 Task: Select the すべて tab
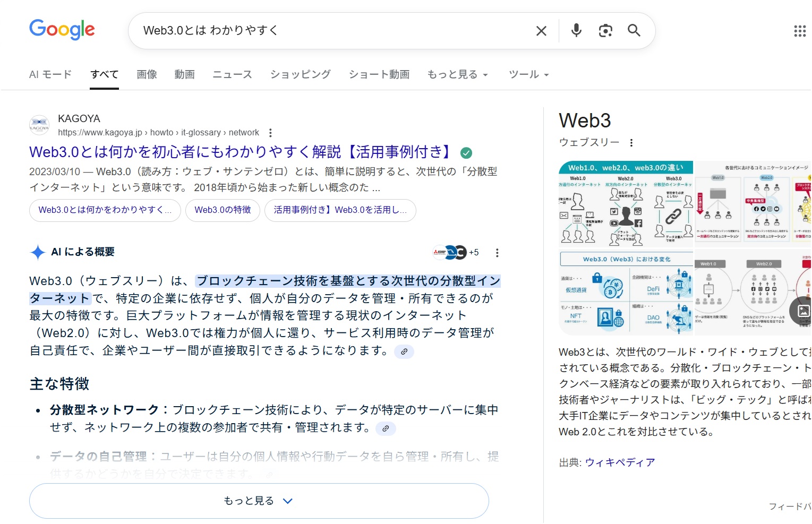click(x=104, y=74)
